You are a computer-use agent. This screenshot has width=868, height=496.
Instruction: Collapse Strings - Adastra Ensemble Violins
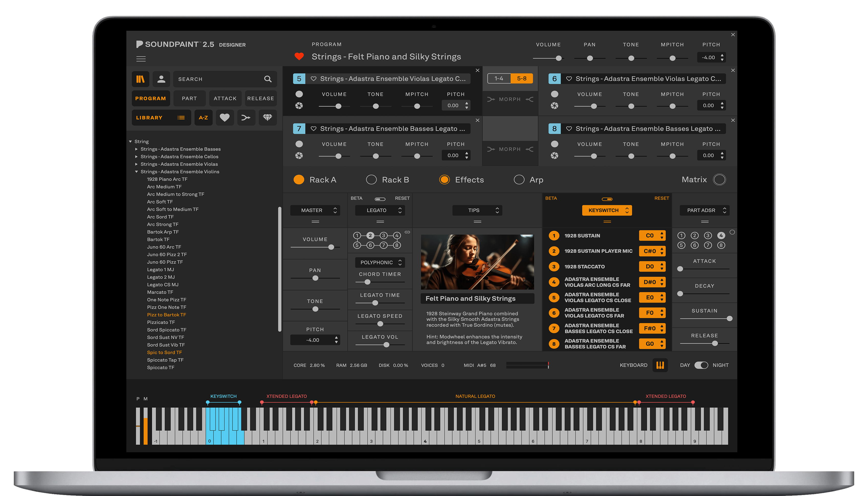pyautogui.click(x=137, y=172)
